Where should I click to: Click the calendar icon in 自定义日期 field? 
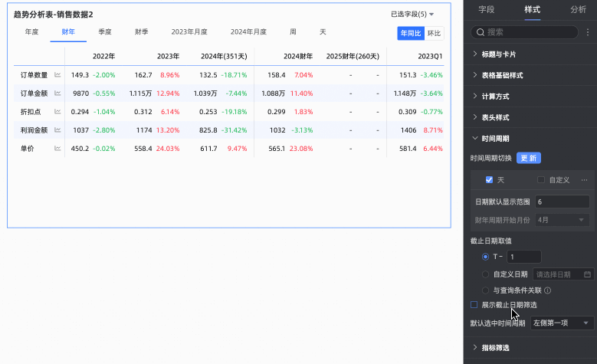point(587,274)
